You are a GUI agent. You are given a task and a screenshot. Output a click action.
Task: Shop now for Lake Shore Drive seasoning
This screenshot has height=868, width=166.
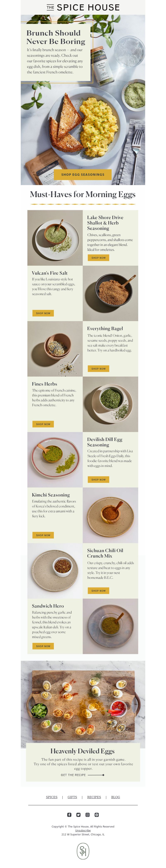click(x=98, y=258)
